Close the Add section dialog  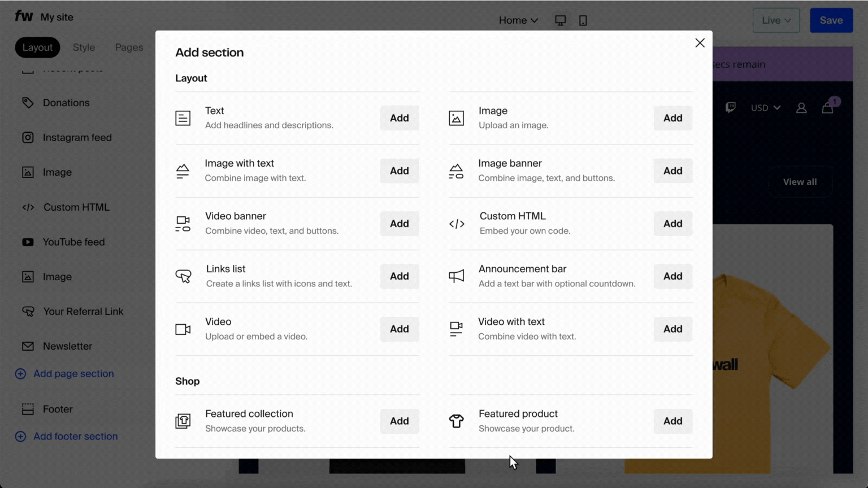coord(700,43)
